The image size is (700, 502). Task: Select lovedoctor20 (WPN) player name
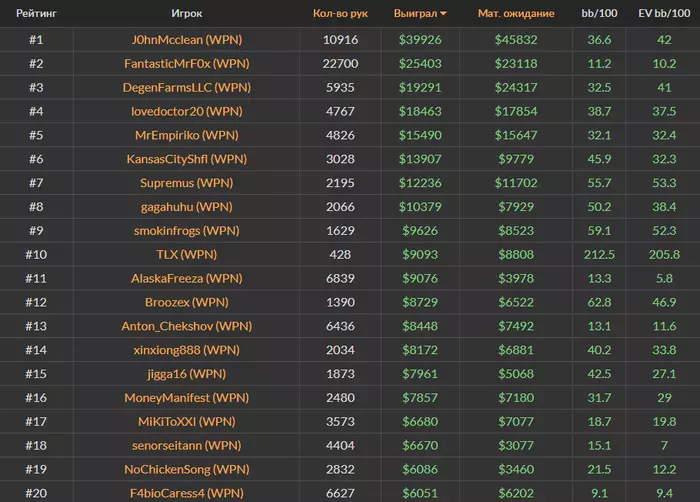[x=187, y=111]
